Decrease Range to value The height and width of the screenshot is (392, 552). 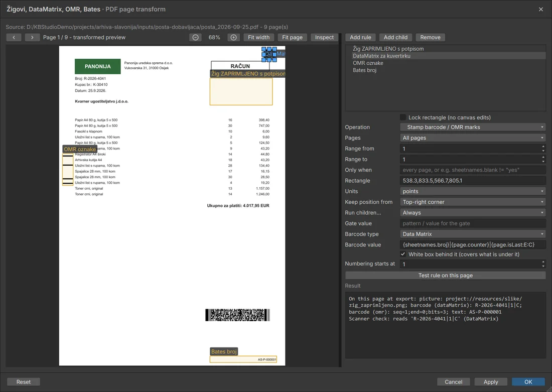pyautogui.click(x=543, y=161)
